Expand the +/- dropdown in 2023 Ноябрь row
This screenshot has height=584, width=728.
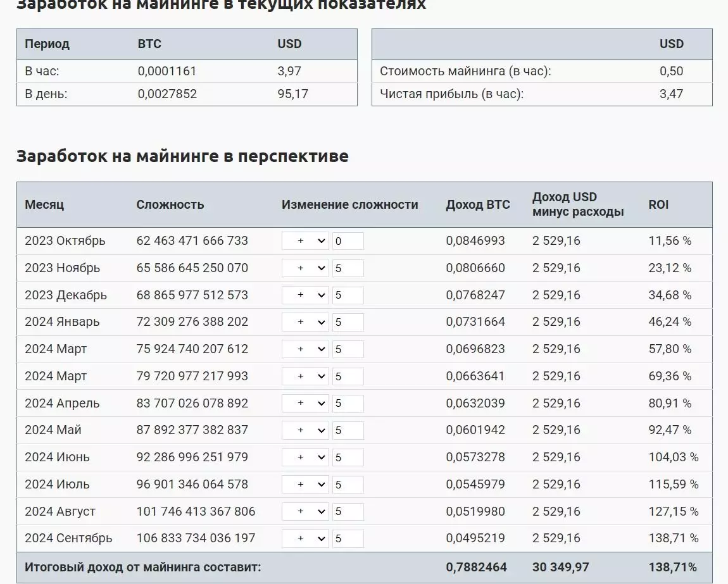coord(304,268)
